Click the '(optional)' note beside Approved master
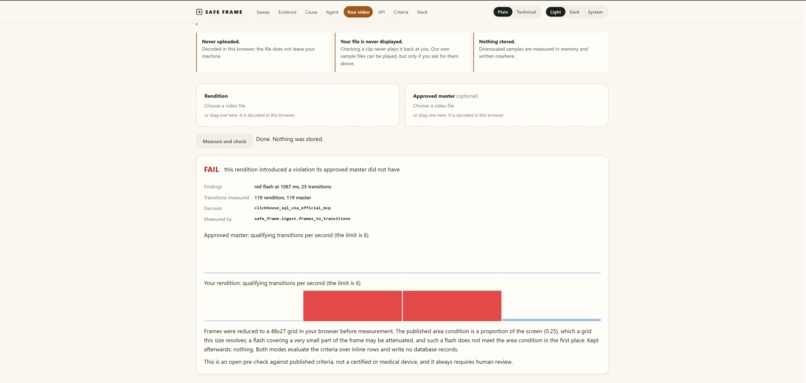The width and height of the screenshot is (806, 383). [467, 96]
